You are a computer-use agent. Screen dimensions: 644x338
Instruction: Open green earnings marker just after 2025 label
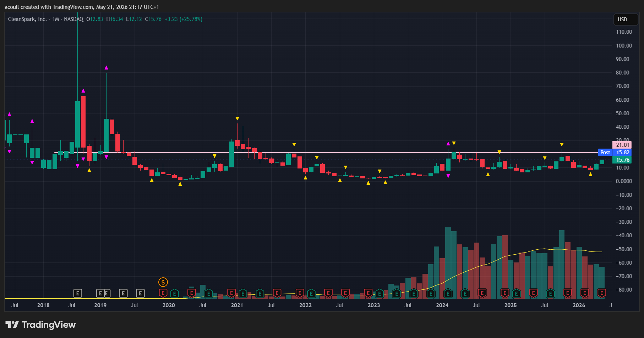516,293
